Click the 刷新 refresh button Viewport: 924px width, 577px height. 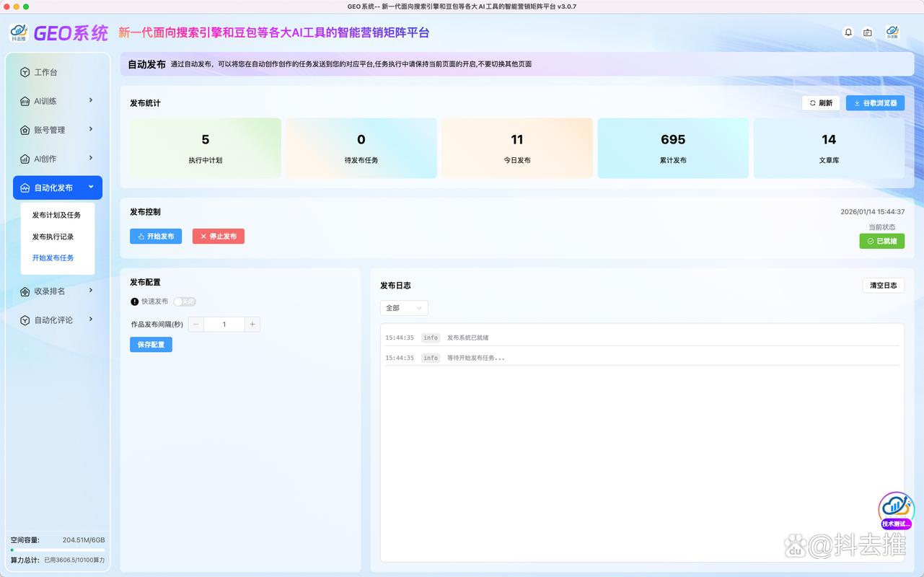coord(821,103)
